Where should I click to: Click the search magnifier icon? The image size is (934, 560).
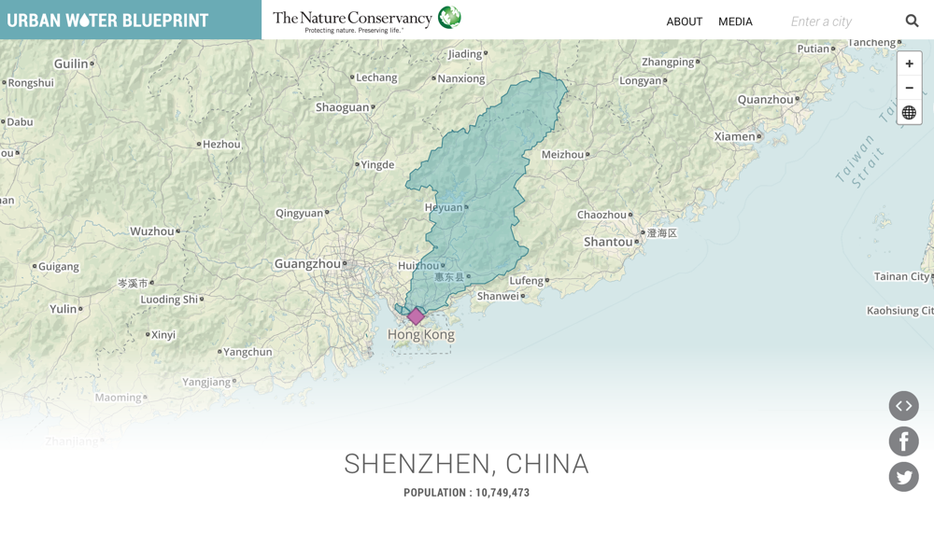[x=912, y=21]
